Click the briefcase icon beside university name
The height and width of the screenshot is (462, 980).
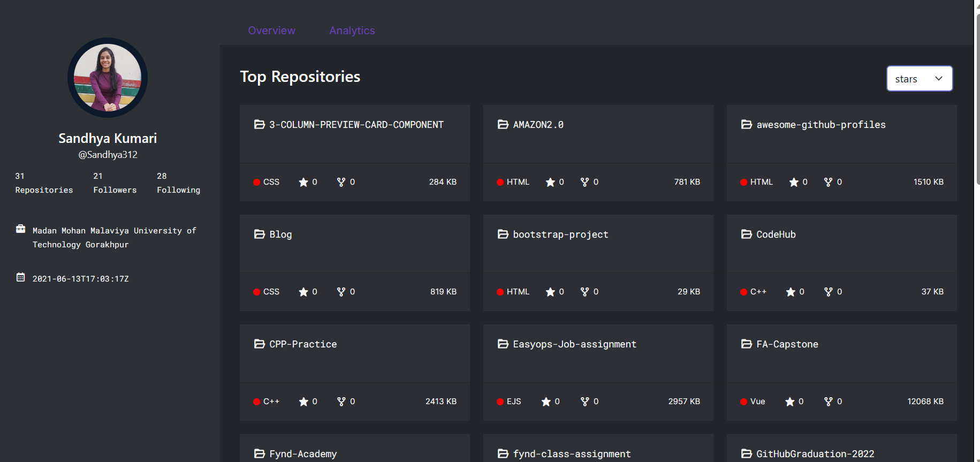click(21, 229)
